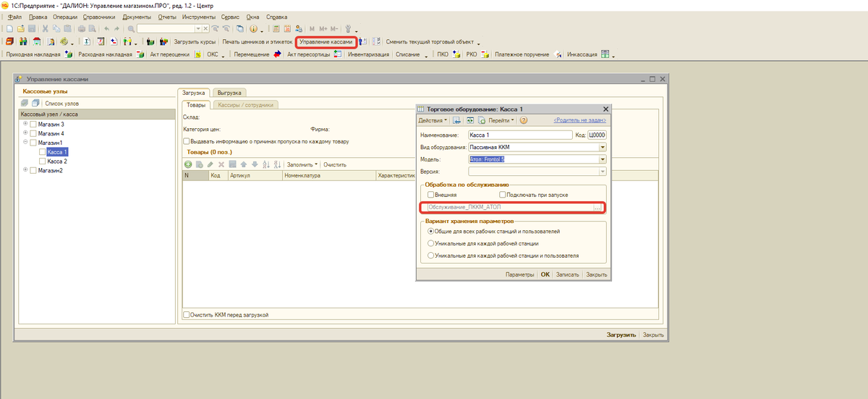Image resolution: width=868 pixels, height=399 pixels.
Task: Expand the Магазин2 tree node
Action: (25, 170)
